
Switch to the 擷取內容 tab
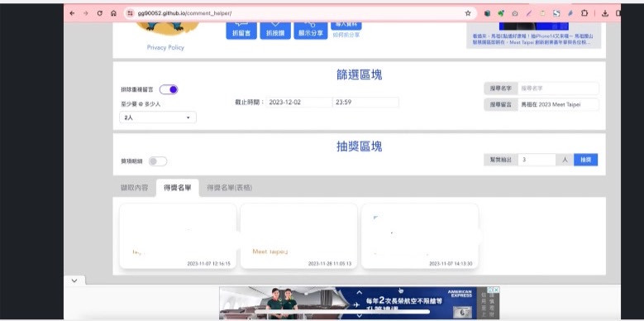coord(134,188)
